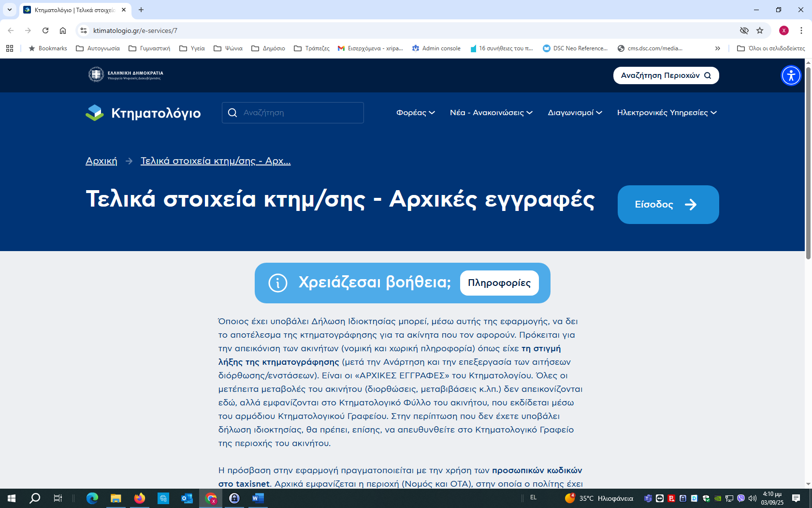This screenshot has height=508, width=812.
Task: Open the accessibility widget icon
Action: tap(791, 75)
